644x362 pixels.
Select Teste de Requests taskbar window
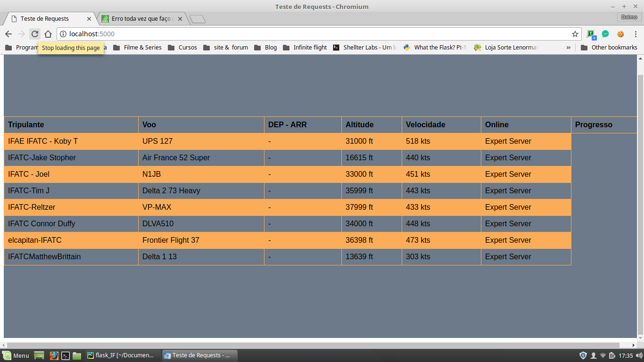pyautogui.click(x=199, y=355)
